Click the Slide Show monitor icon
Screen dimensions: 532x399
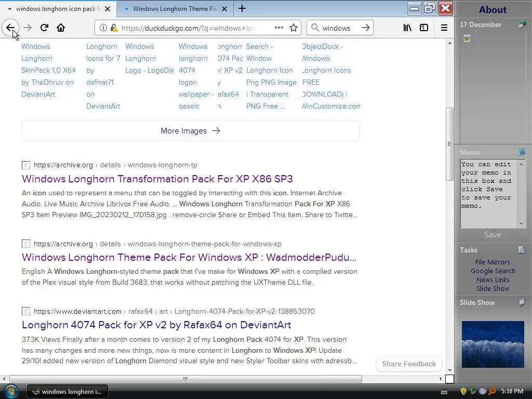pyautogui.click(x=522, y=302)
